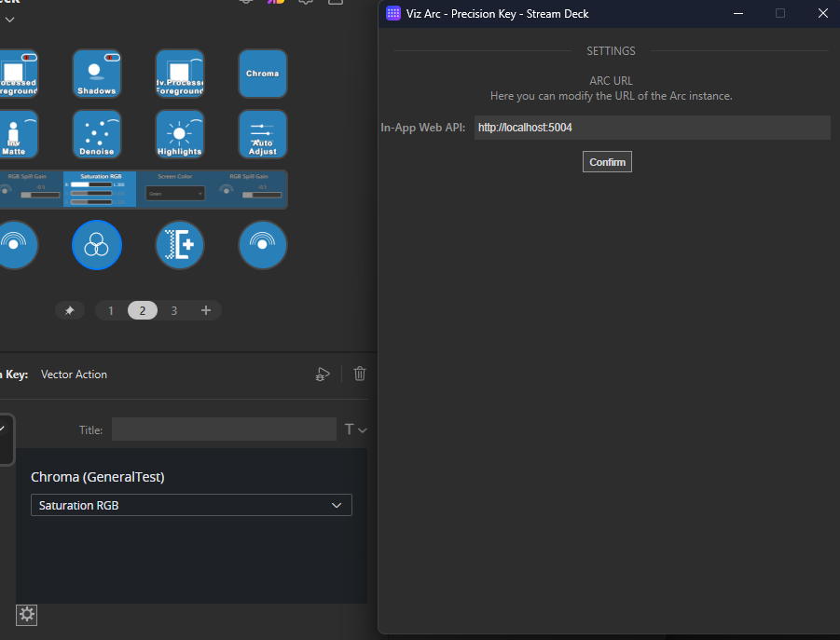
Task: Expand the profile chevron under Stream Deck title
Action: pyautogui.click(x=9, y=20)
